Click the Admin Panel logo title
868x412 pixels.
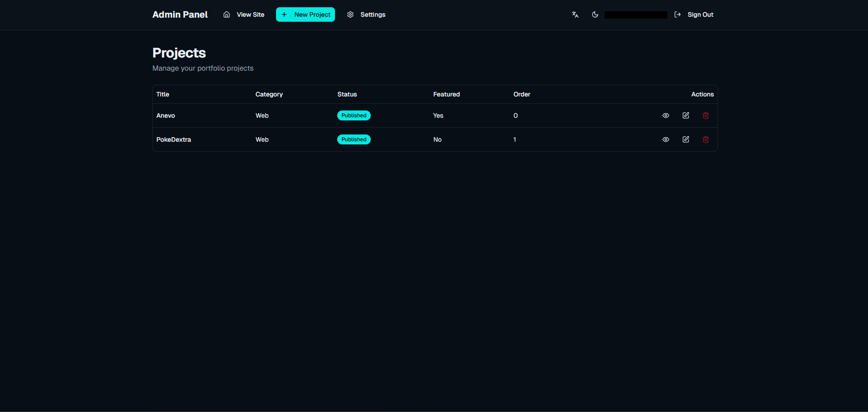[180, 14]
